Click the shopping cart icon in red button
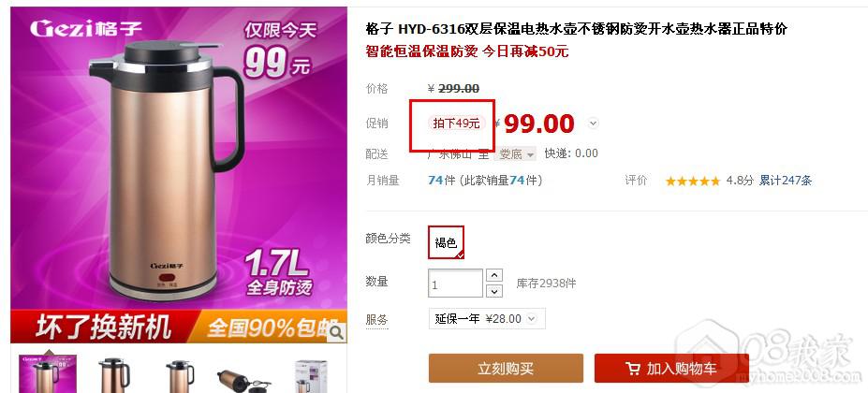Image resolution: width=868 pixels, height=393 pixels. click(633, 368)
